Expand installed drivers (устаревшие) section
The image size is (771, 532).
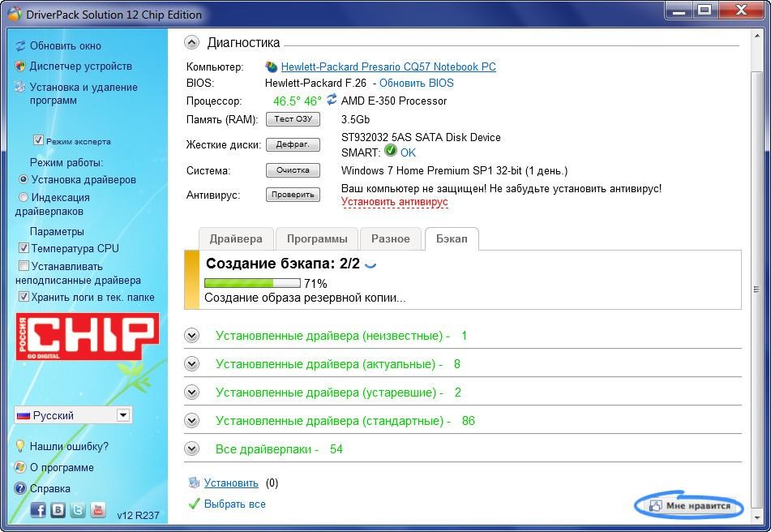click(x=192, y=393)
